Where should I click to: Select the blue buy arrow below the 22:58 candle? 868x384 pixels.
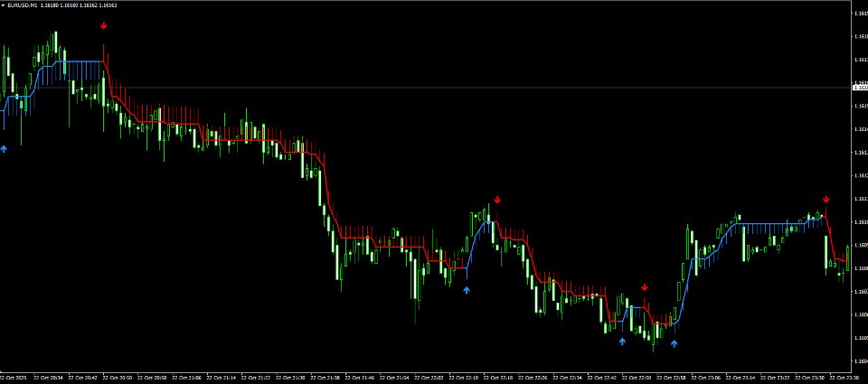click(x=674, y=343)
